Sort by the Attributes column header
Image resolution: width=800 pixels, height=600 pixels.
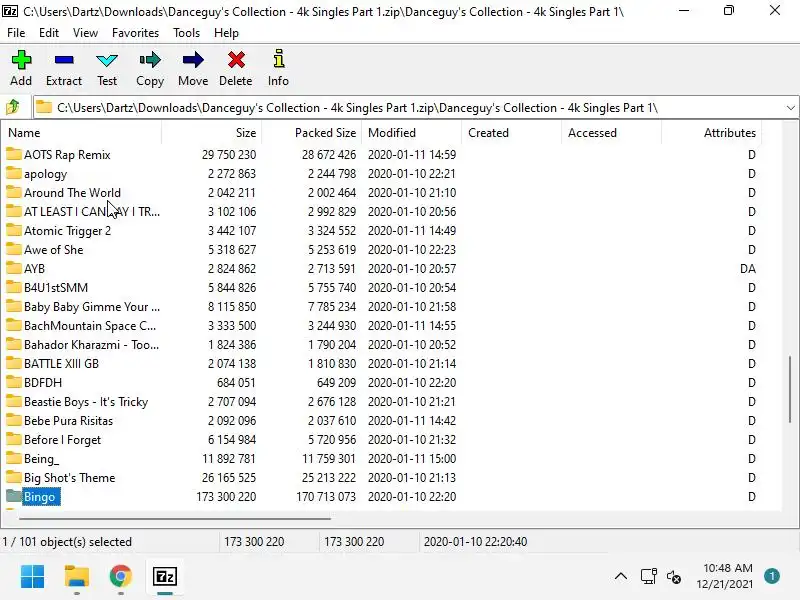pyautogui.click(x=711, y=133)
